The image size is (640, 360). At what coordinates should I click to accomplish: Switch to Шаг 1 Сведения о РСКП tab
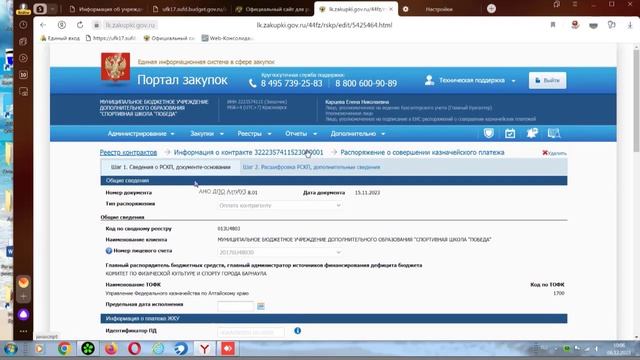(171, 167)
